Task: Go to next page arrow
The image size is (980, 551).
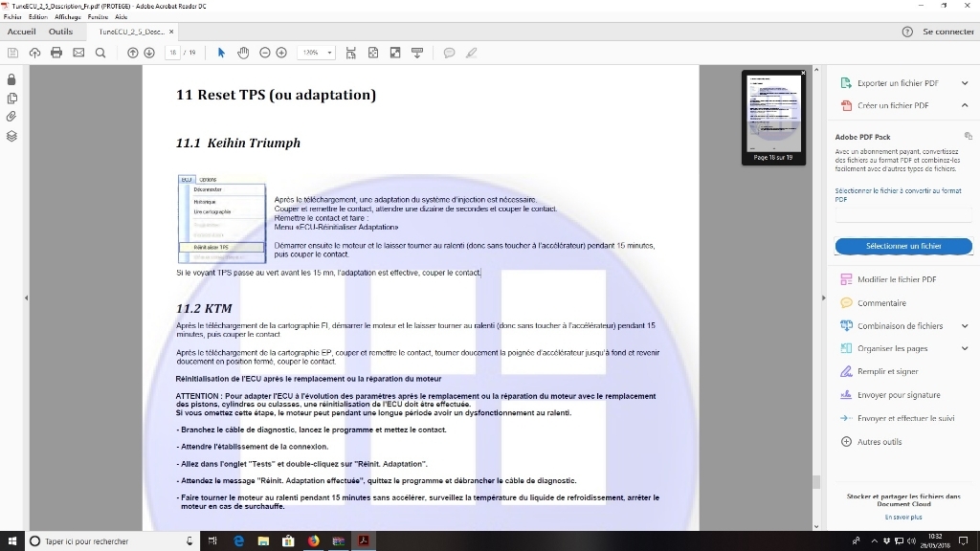Action: click(148, 54)
